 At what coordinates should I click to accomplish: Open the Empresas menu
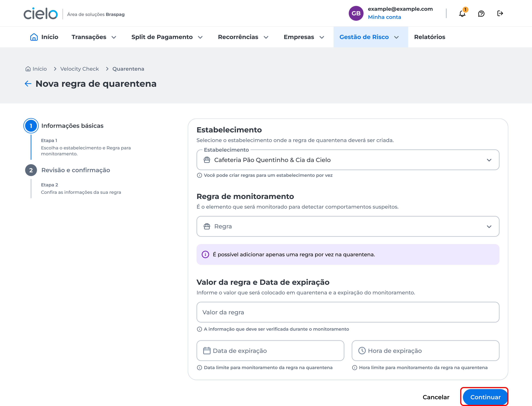pos(299,37)
